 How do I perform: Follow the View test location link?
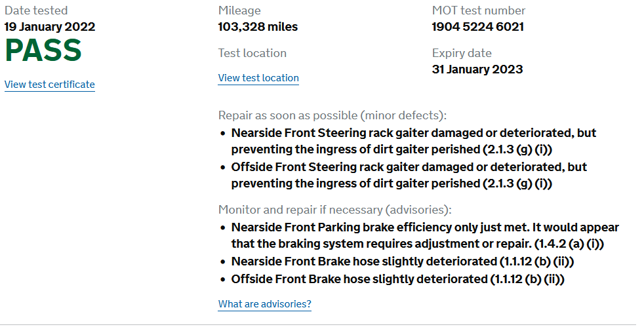click(x=258, y=78)
